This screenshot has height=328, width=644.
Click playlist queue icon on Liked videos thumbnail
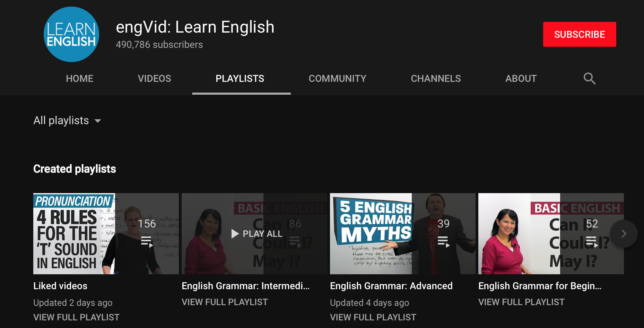tap(147, 241)
